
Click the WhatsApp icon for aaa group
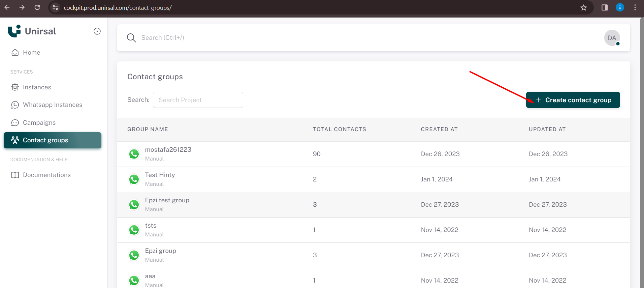[x=134, y=281]
